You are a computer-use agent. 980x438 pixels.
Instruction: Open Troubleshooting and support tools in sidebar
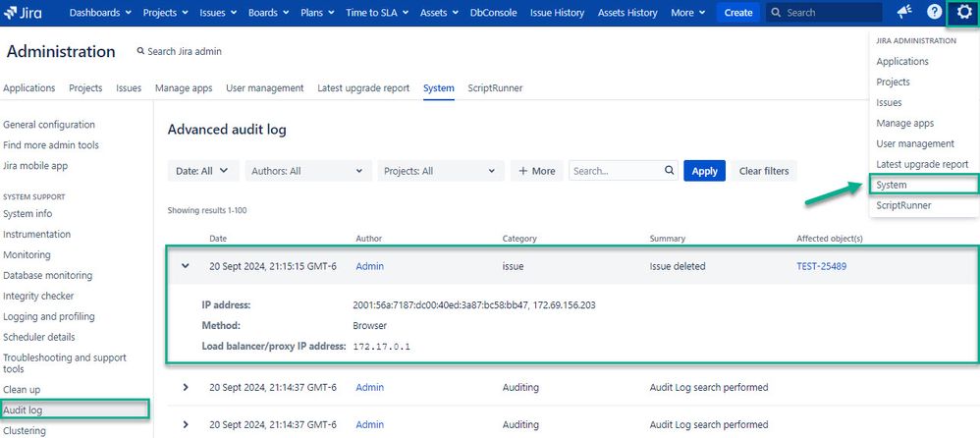click(65, 363)
